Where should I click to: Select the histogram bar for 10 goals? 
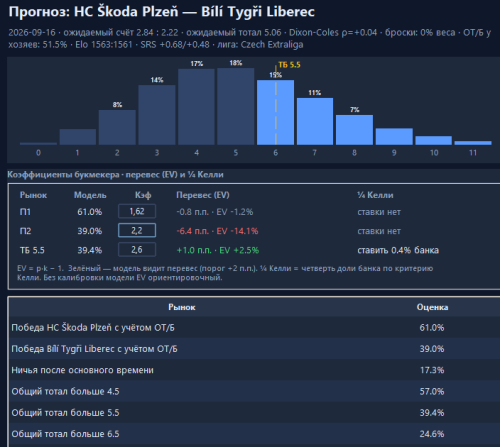[433, 140]
